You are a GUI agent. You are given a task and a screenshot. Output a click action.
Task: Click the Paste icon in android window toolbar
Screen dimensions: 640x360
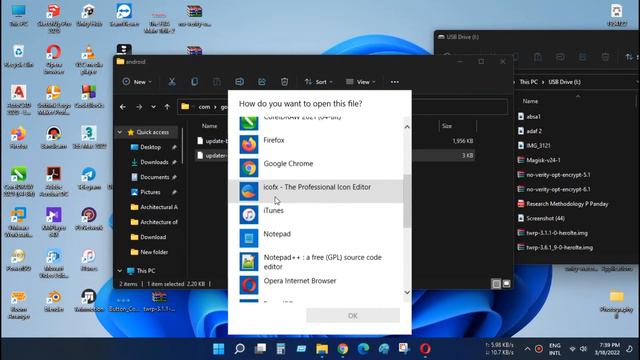click(x=217, y=82)
